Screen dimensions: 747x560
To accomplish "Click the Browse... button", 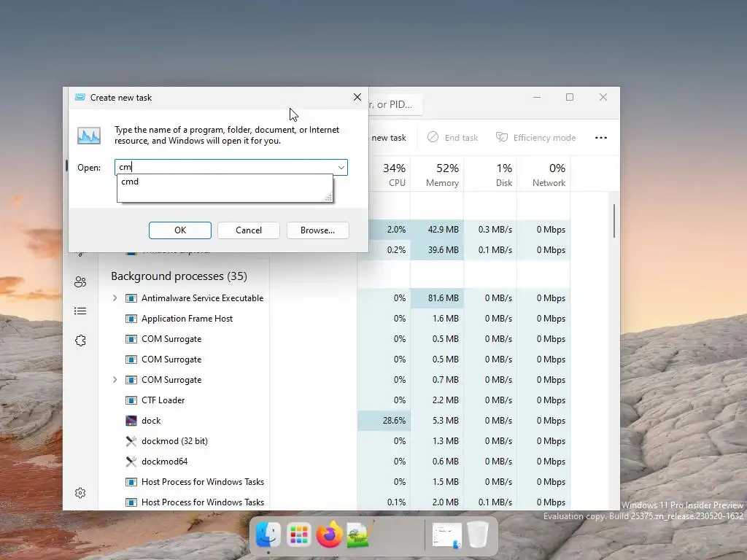I will (x=318, y=230).
